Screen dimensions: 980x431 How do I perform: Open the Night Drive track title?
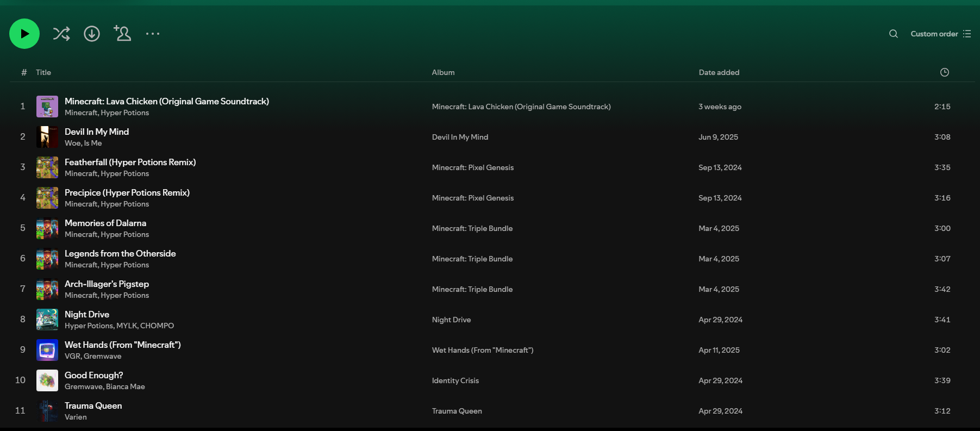coord(87,314)
